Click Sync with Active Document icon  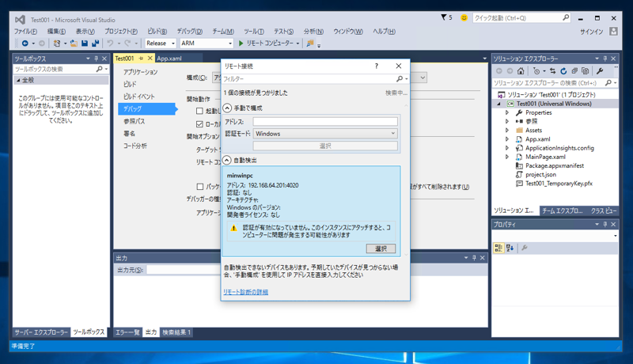[552, 71]
